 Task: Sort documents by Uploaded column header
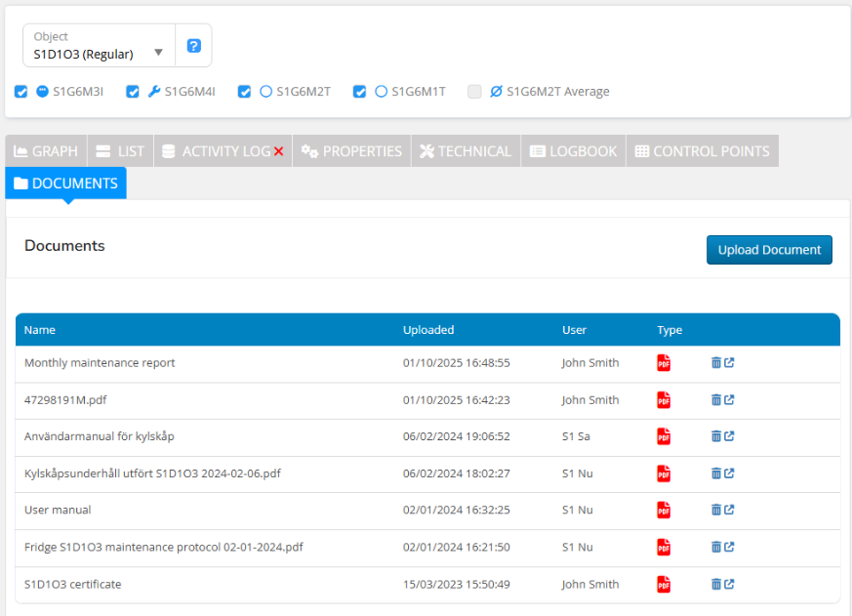pos(428,330)
